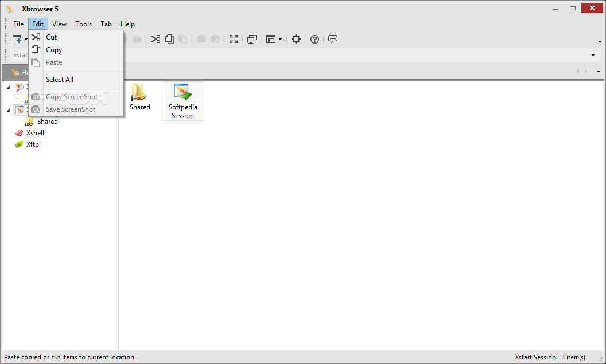Open the New session dropdown arrow
606x364 pixels.
click(x=26, y=39)
